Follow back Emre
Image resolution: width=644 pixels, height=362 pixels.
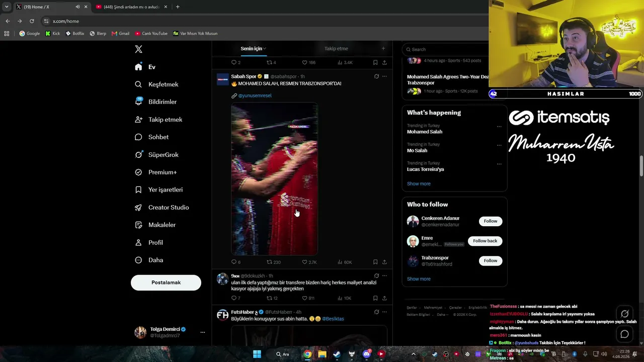click(x=485, y=241)
